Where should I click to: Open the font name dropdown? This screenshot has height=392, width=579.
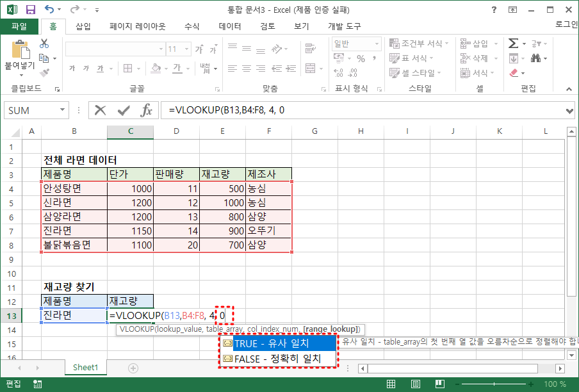[161, 49]
